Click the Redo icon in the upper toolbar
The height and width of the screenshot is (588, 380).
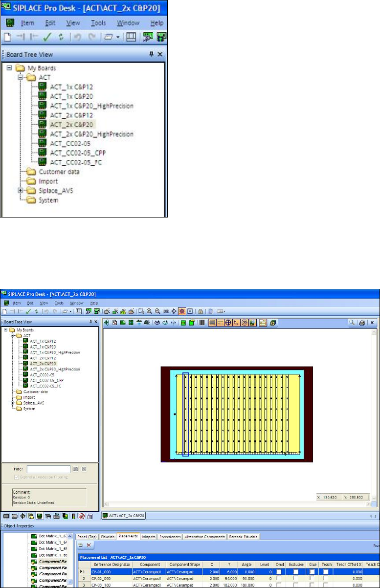pyautogui.click(x=91, y=37)
